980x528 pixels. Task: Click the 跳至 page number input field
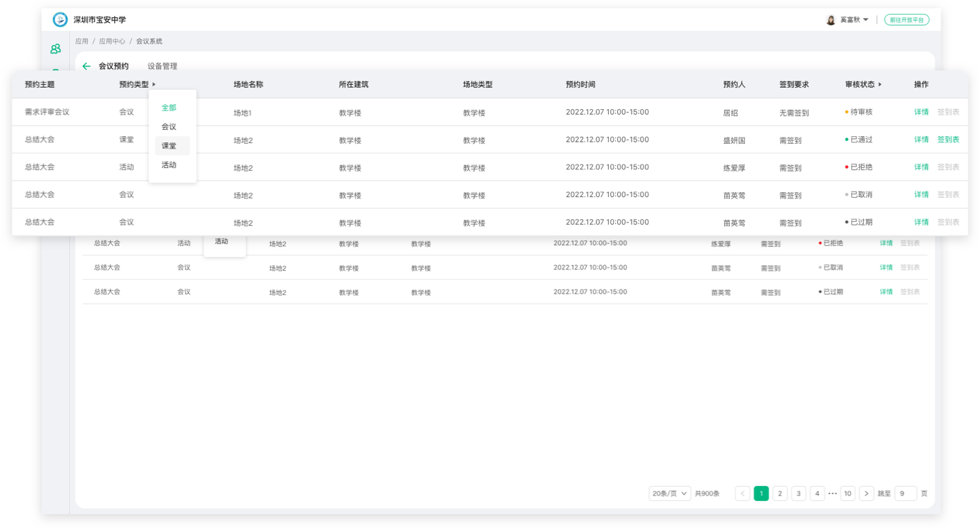pos(905,493)
